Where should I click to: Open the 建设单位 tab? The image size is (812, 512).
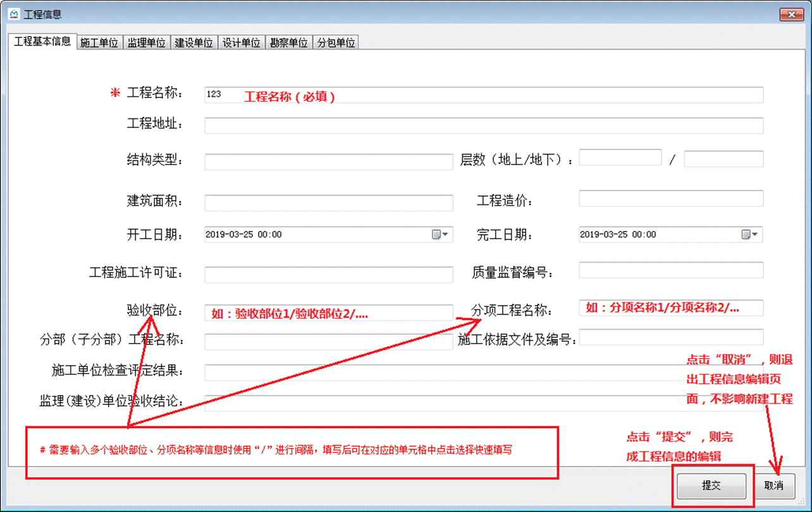pos(194,42)
